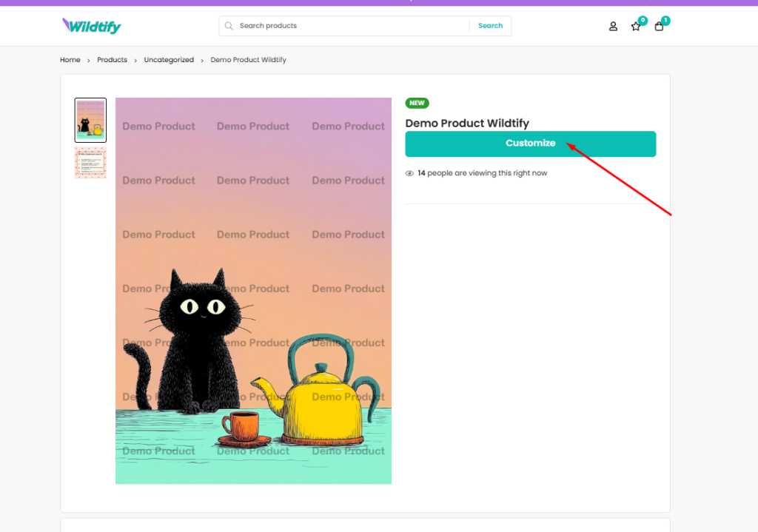Click the Demo Product Wildtify product heading
Viewport: 758px width, 532px height.
(467, 124)
